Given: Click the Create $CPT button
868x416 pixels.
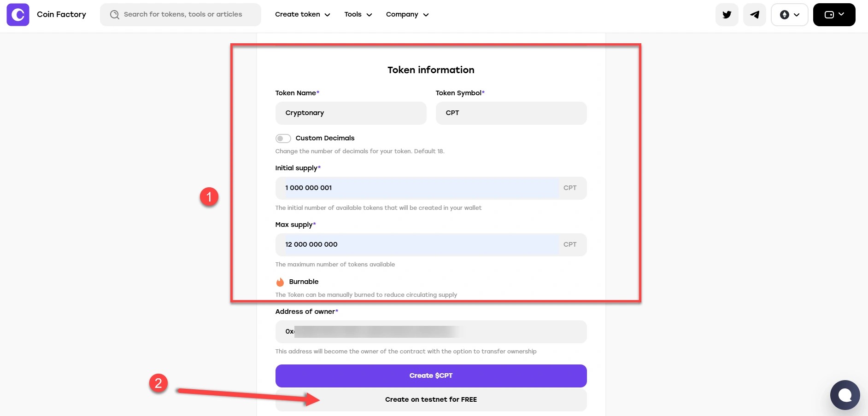Looking at the screenshot, I should click(x=431, y=376).
